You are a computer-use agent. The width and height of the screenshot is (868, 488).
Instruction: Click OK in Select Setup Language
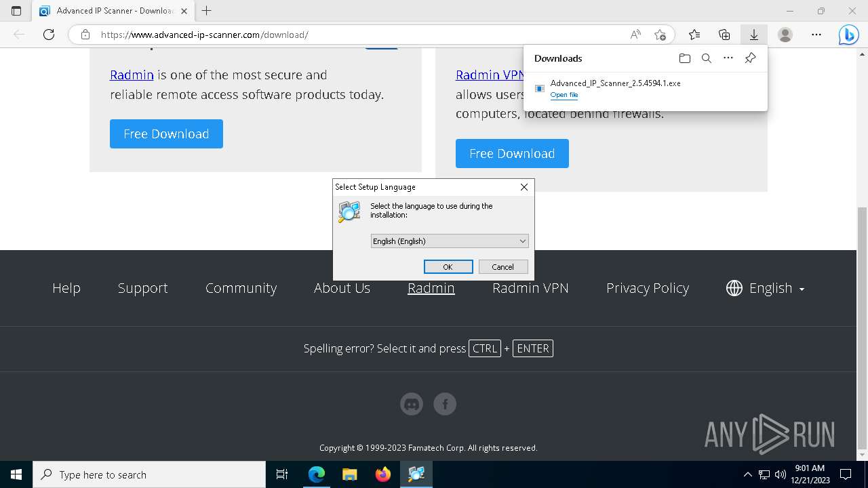pyautogui.click(x=448, y=267)
